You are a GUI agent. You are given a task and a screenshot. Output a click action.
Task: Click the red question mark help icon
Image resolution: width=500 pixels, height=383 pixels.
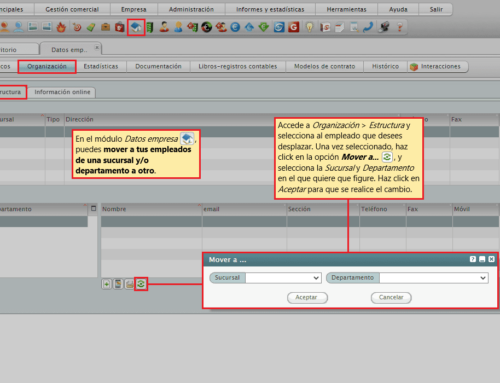click(399, 27)
